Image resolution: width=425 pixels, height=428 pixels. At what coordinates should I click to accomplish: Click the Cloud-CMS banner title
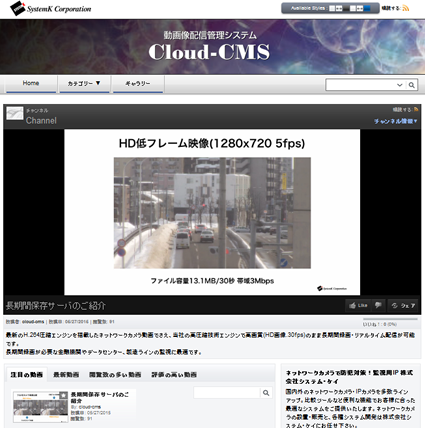coord(209,52)
